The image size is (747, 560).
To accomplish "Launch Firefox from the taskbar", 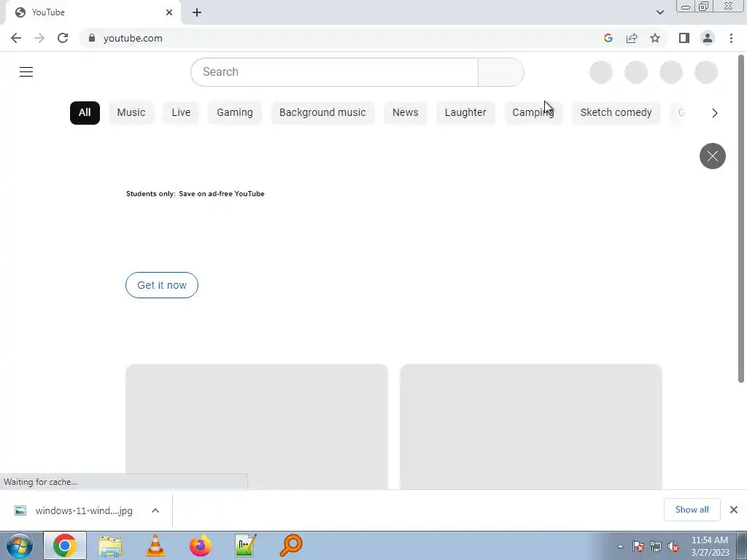I will [x=200, y=545].
